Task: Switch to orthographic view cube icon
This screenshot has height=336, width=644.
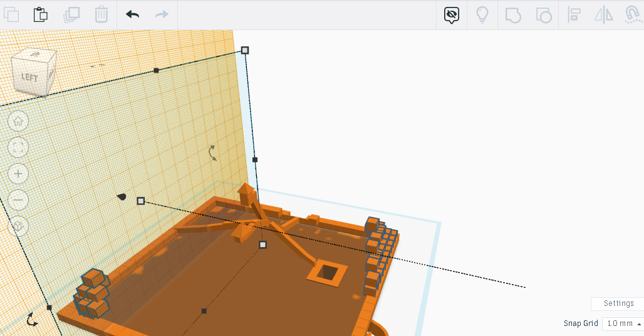Action: (18, 226)
